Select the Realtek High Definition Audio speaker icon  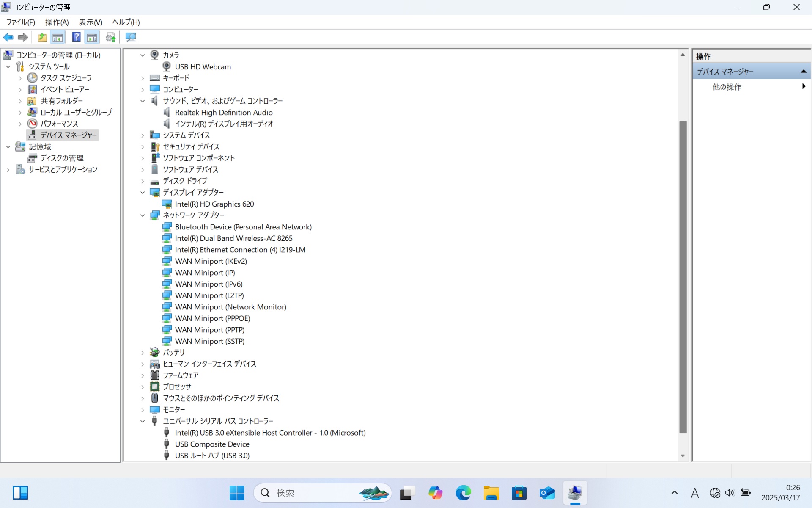167,112
